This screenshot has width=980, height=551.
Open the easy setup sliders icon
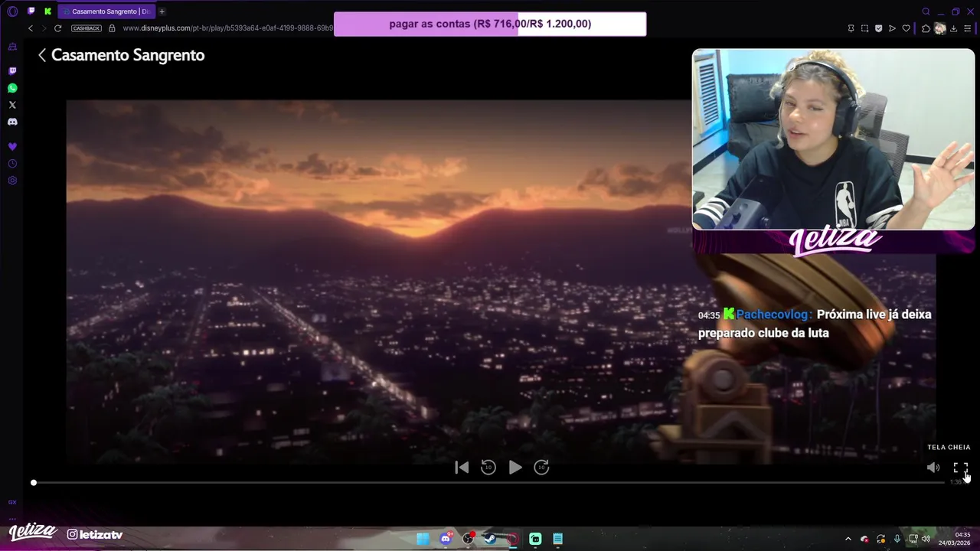click(x=968, y=28)
